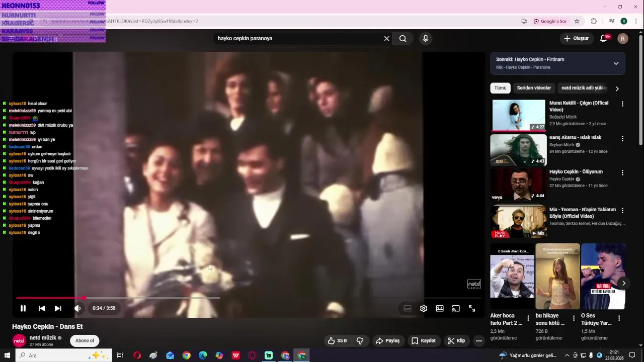The image size is (644, 362).
Task: Click the taskbar Ara search box
Action: click(x=64, y=355)
